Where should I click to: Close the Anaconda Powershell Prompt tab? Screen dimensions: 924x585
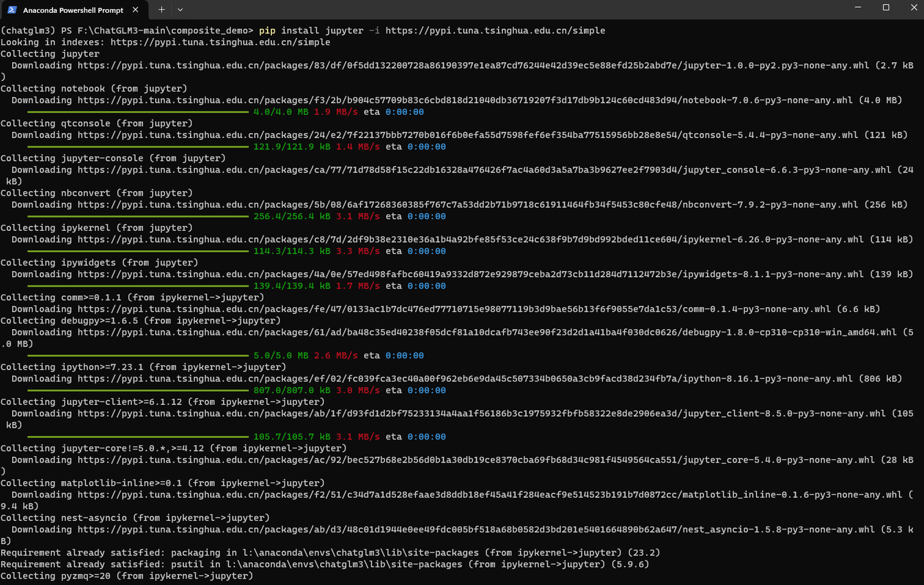(x=135, y=10)
